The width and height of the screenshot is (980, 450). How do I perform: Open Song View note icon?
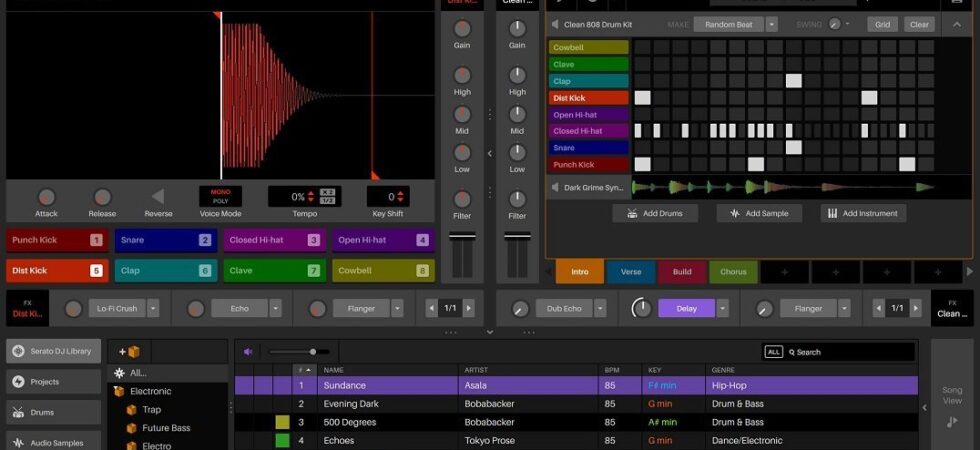click(x=952, y=422)
